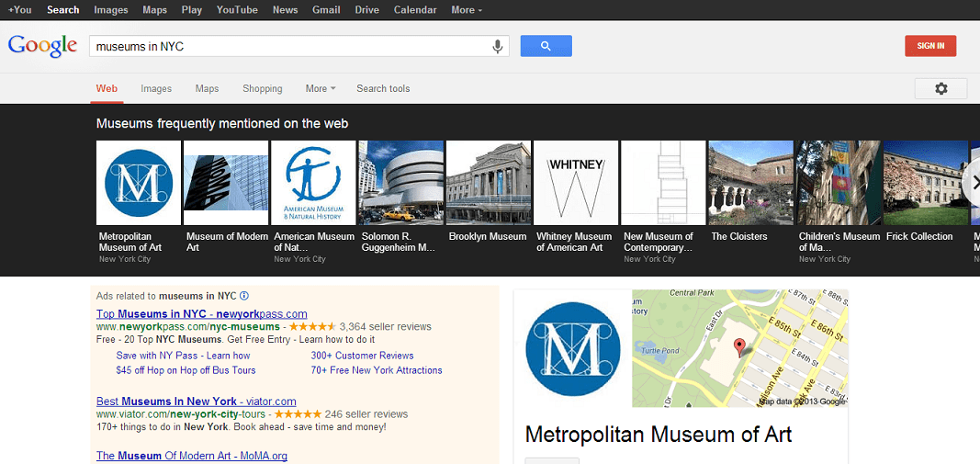Open Children's Museum carousel thumbnail

839,183
